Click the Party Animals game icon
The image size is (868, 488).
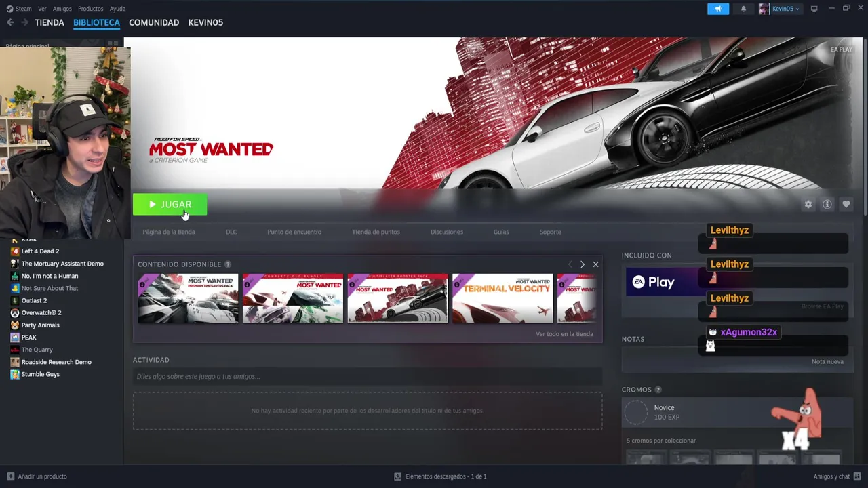pyautogui.click(x=14, y=325)
